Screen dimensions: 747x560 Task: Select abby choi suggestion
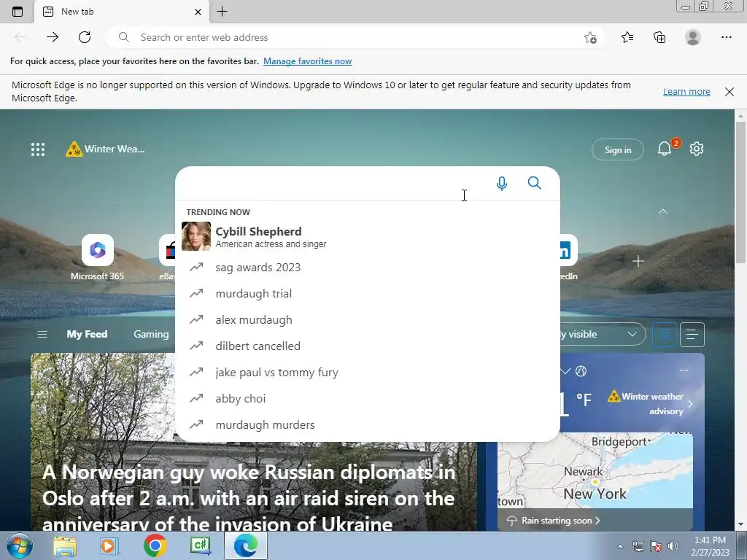[368, 399]
